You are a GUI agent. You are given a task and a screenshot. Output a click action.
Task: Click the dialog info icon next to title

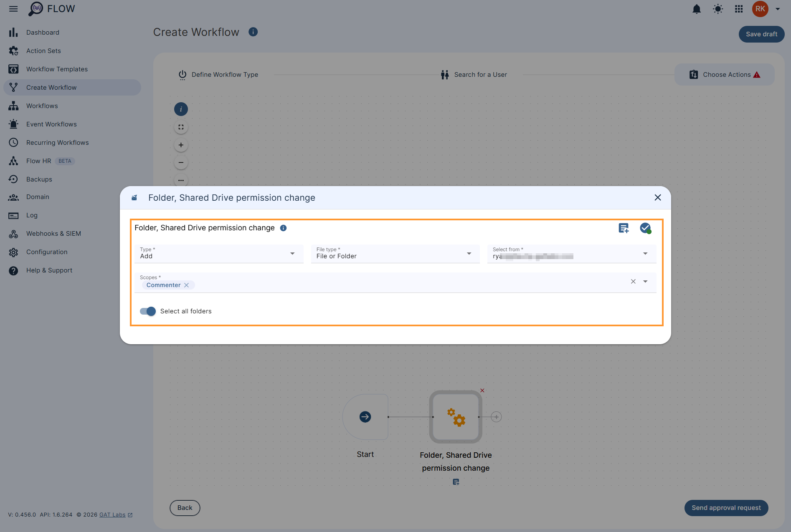pos(283,228)
